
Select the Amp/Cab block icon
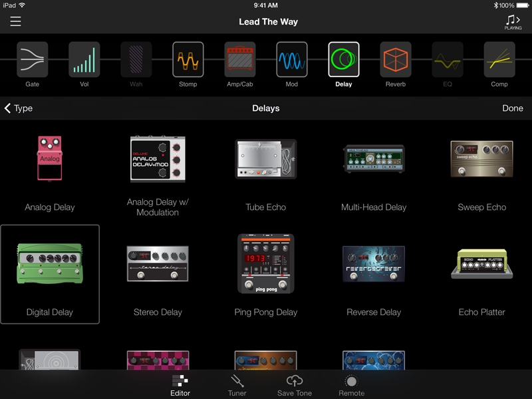point(240,60)
